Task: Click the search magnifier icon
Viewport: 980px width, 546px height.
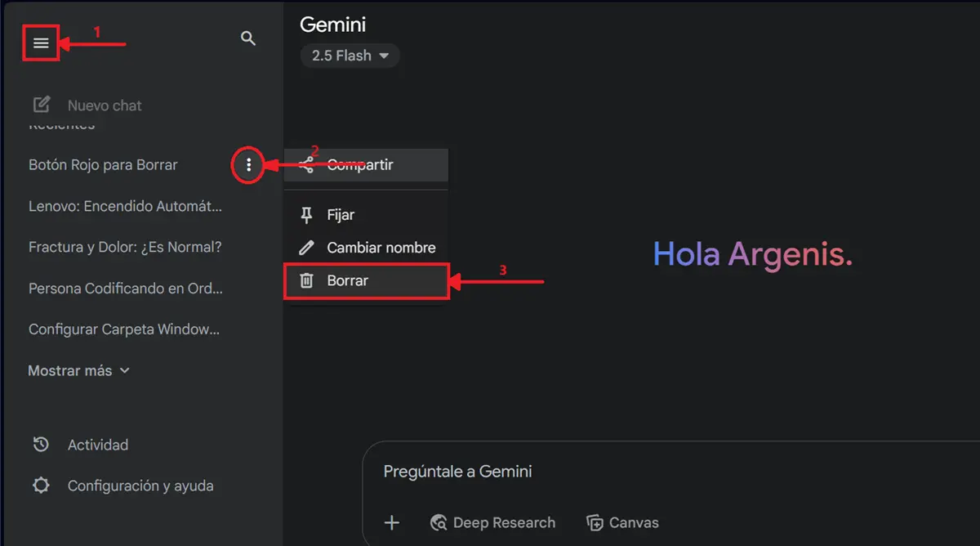Action: [248, 38]
